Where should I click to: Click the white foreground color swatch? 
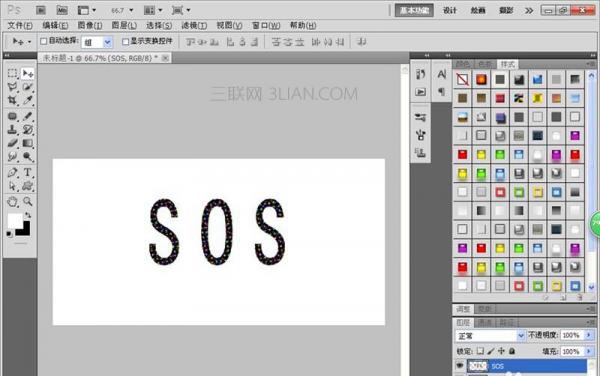(x=14, y=220)
